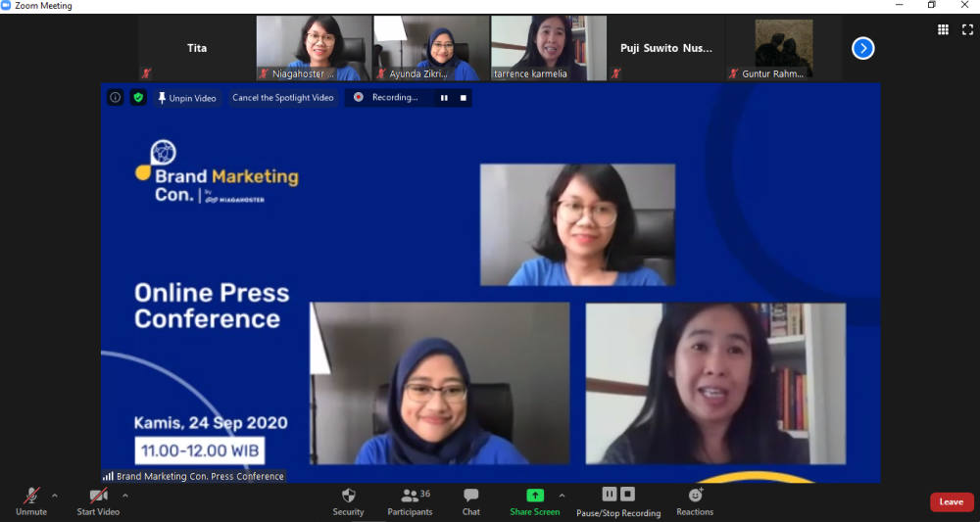Open the Reactions menu
This screenshot has width=980, height=522.
point(695,502)
